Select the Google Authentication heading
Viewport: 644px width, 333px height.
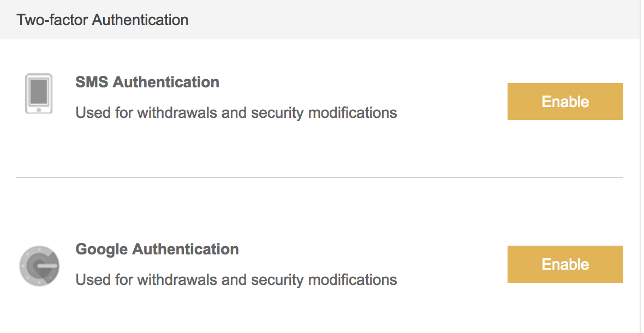click(x=157, y=249)
